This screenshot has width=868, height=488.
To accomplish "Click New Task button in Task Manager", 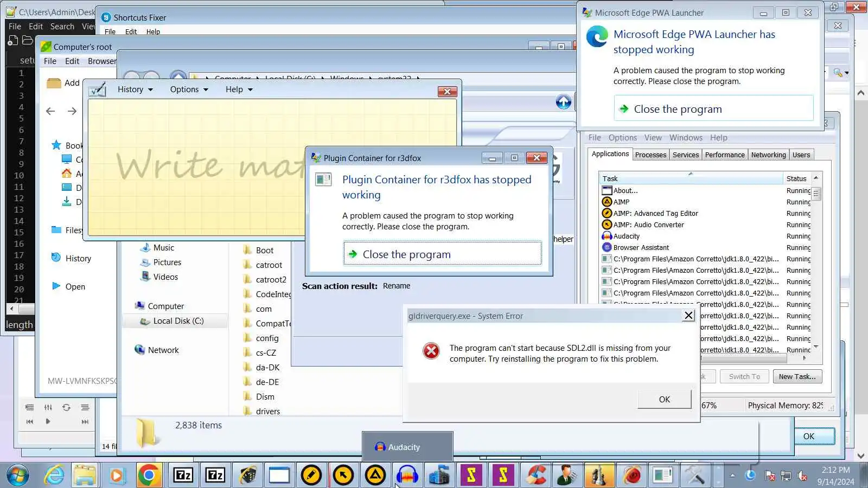I will click(797, 376).
